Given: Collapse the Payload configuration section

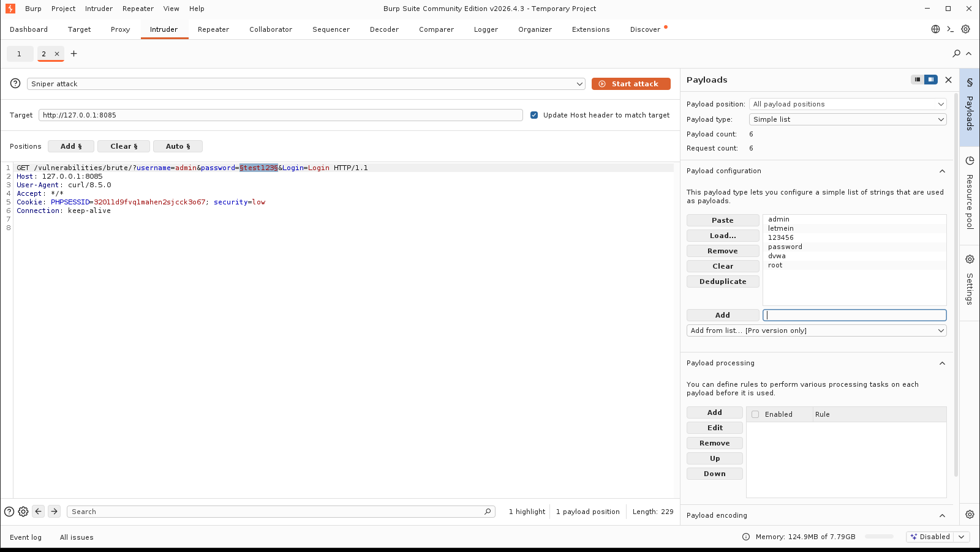Looking at the screenshot, I should click(942, 171).
